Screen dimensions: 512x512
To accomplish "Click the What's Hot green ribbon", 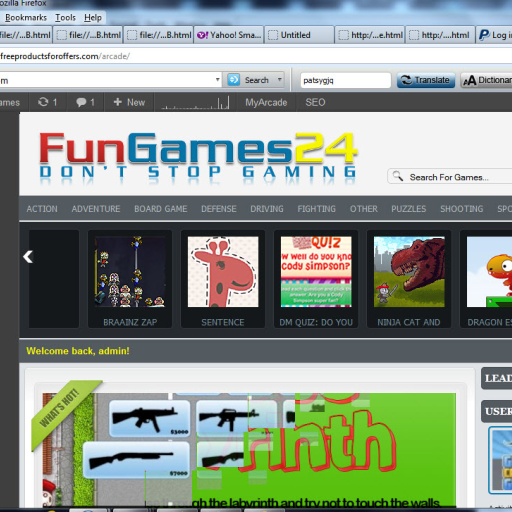I will point(63,412).
